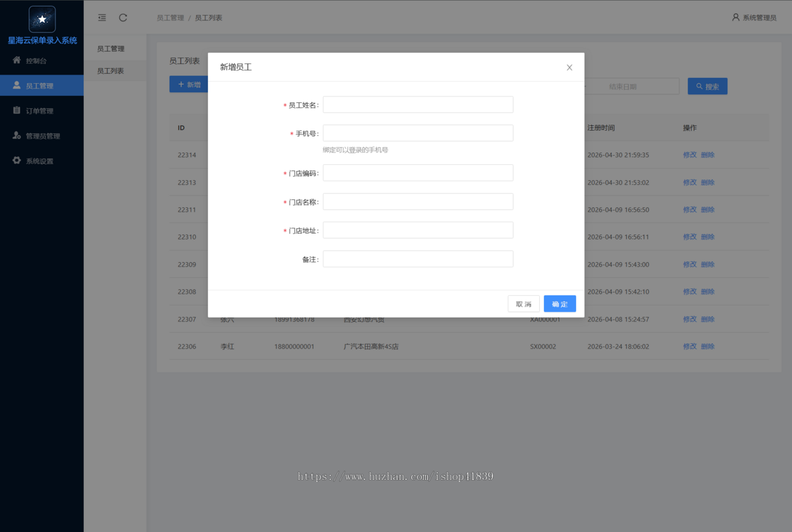Click 删除 for row 22308
The image size is (792, 532).
(x=708, y=292)
